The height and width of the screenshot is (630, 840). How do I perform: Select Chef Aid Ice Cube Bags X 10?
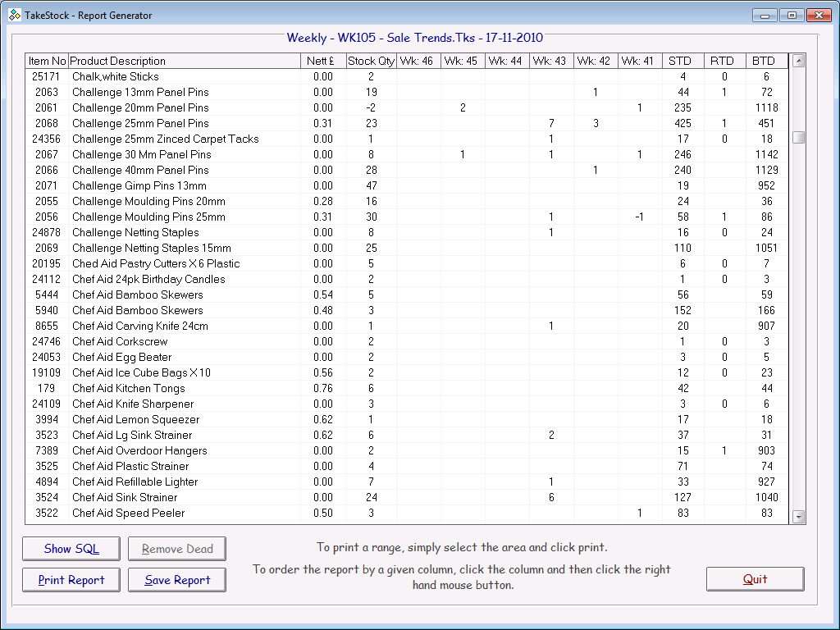click(141, 372)
